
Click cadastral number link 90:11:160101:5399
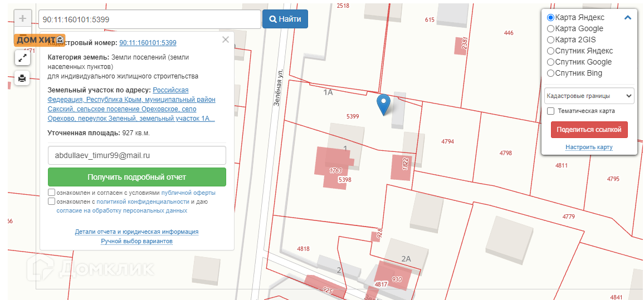[148, 43]
